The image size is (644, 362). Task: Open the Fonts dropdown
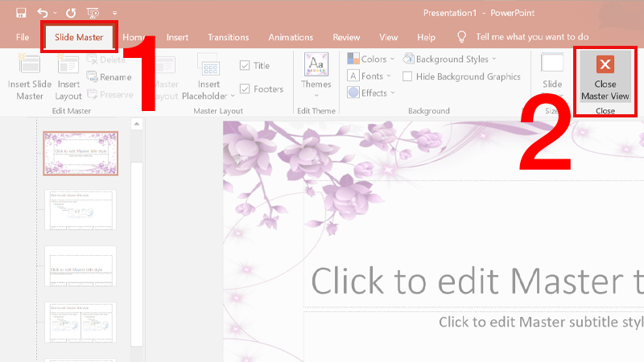pyautogui.click(x=369, y=76)
